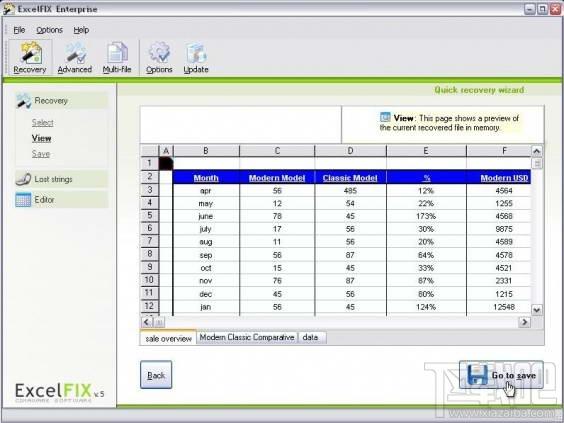Open the Multi-file toolbar icon
The height and width of the screenshot is (423, 564).
pos(117,58)
